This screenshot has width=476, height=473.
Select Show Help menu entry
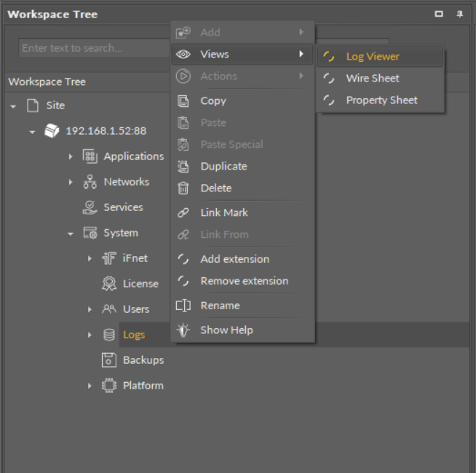(226, 330)
